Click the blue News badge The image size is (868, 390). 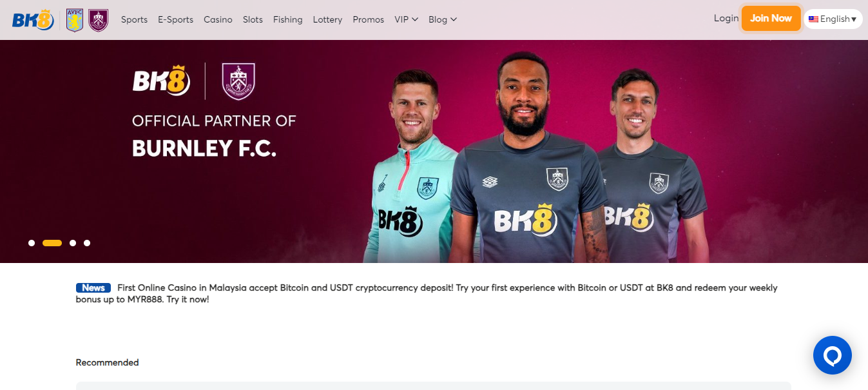click(x=93, y=288)
